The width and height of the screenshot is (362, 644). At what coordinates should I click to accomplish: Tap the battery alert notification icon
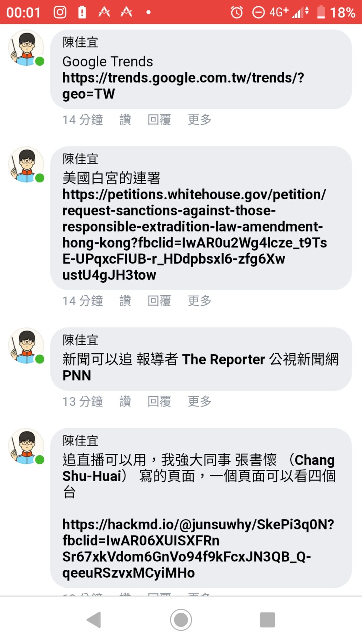point(82,12)
